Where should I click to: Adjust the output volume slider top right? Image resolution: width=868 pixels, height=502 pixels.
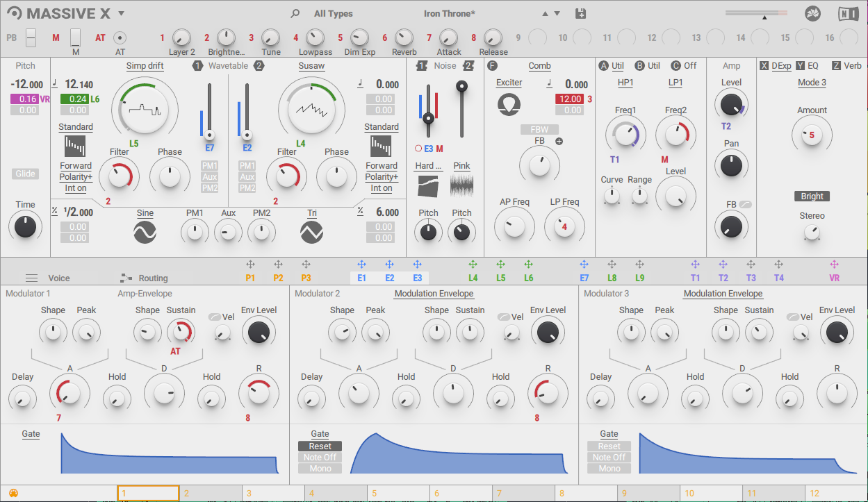tap(755, 12)
